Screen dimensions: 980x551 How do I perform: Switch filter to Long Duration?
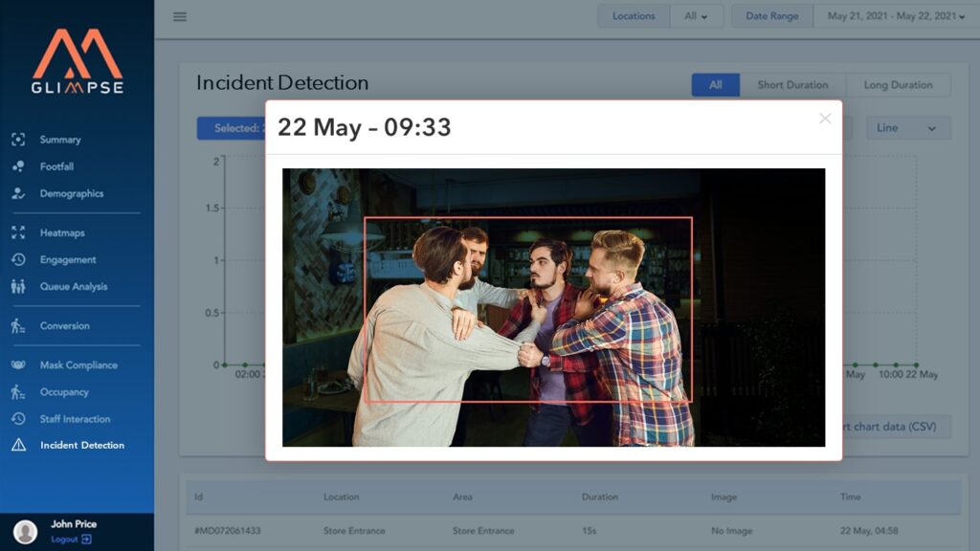(x=898, y=85)
